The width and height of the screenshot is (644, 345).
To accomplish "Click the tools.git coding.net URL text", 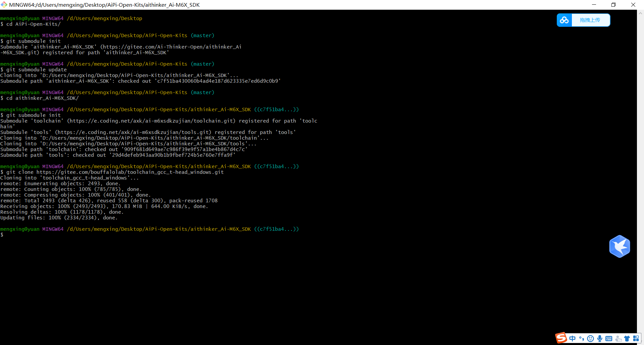I will (x=133, y=132).
